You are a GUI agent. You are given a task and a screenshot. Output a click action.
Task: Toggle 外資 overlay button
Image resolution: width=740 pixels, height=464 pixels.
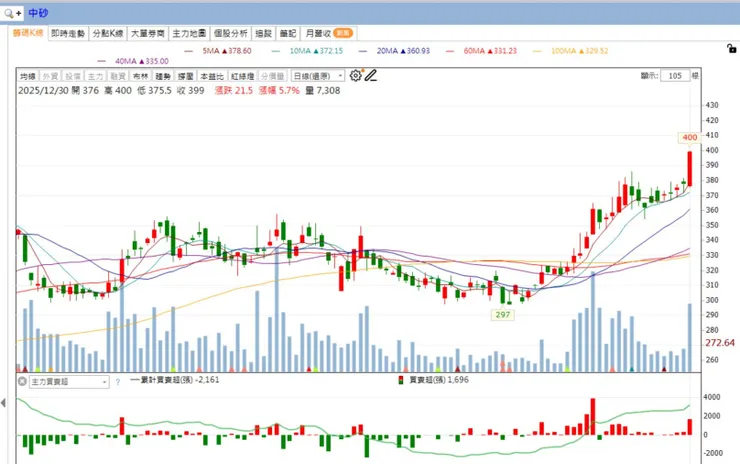pyautogui.click(x=50, y=76)
